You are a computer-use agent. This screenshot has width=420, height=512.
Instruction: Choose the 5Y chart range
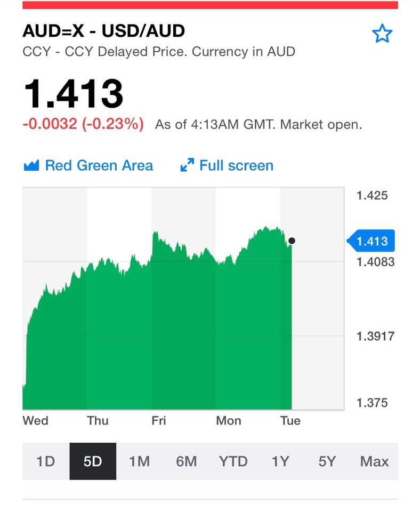[x=327, y=461]
